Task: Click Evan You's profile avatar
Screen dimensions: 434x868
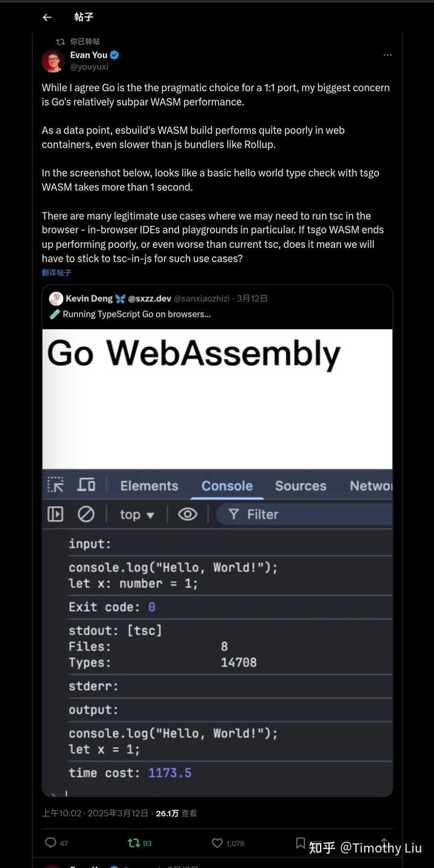Action: point(53,61)
